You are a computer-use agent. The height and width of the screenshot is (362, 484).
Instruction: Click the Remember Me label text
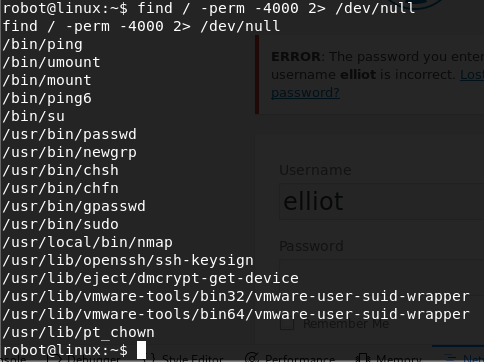346,324
